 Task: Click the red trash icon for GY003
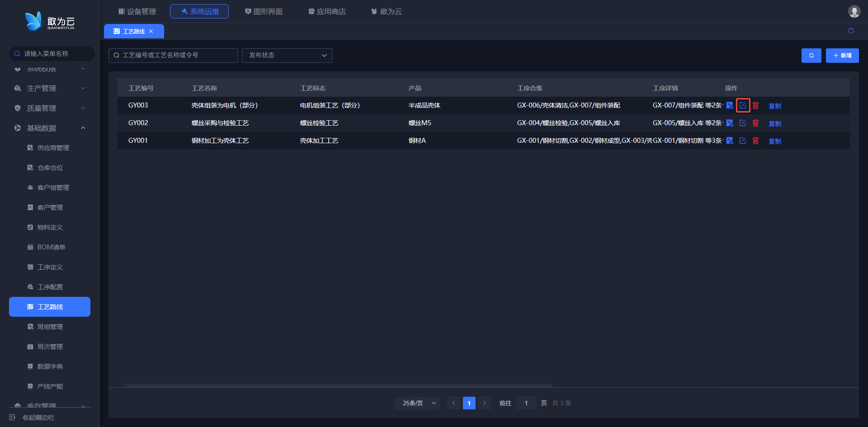coord(755,105)
